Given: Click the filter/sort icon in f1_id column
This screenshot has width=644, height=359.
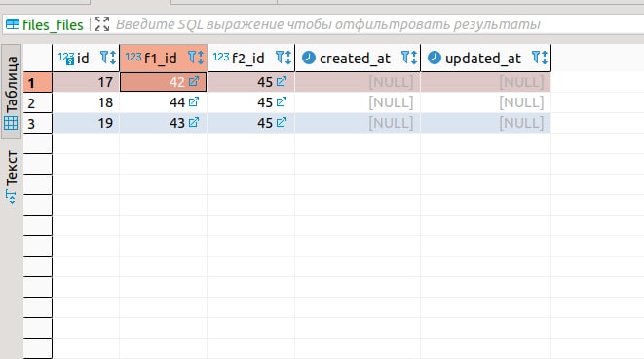Looking at the screenshot, I should (196, 58).
